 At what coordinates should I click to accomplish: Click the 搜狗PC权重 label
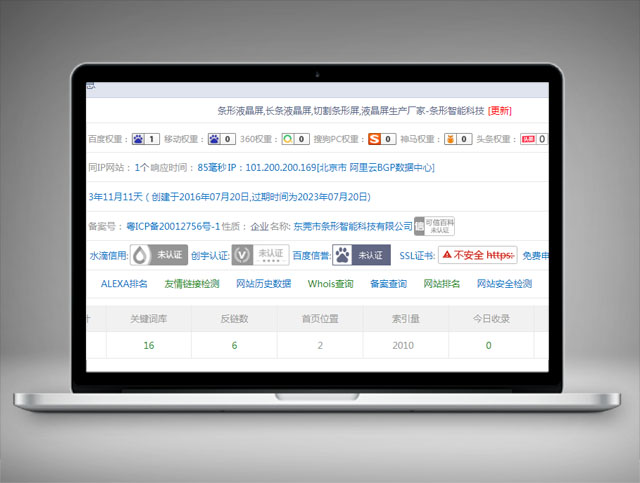(x=339, y=139)
